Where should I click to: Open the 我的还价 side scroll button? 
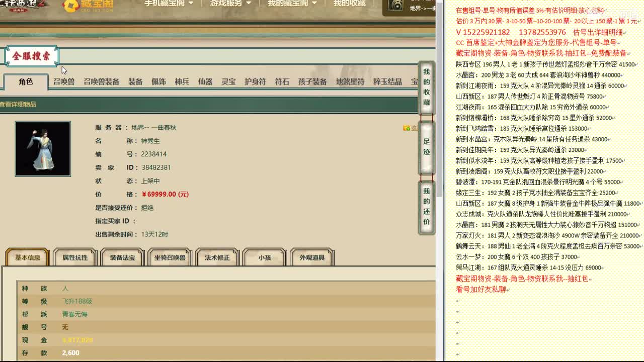[x=427, y=207]
